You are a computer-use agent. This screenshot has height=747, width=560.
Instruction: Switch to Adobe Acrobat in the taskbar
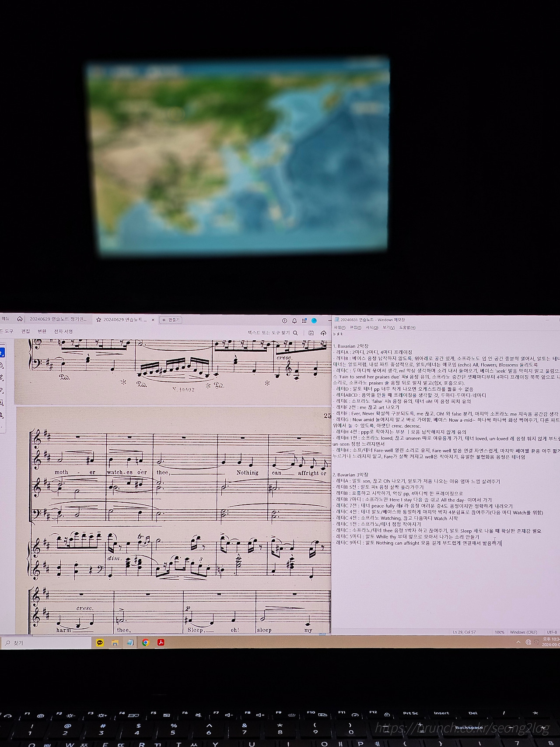[x=161, y=643]
